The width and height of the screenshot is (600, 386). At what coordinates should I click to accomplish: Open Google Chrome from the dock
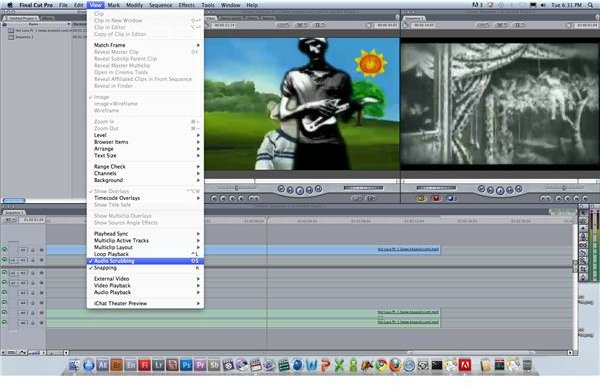(381, 365)
